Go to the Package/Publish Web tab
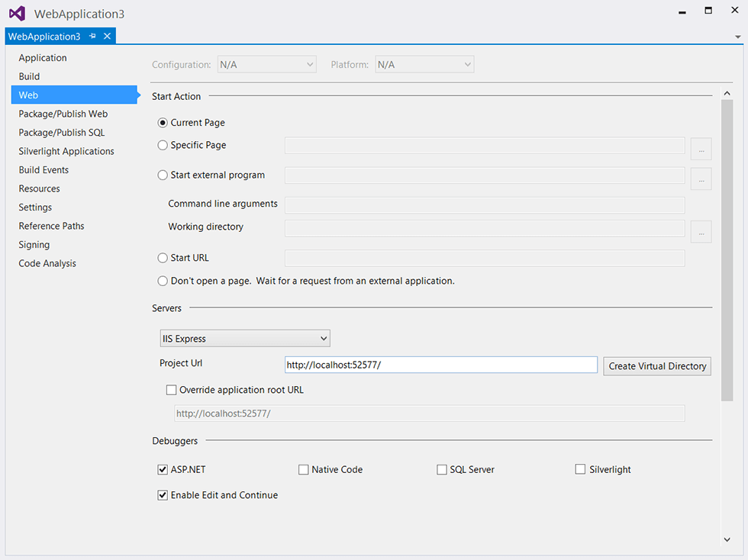Image resolution: width=748 pixels, height=560 pixels. pos(63,114)
